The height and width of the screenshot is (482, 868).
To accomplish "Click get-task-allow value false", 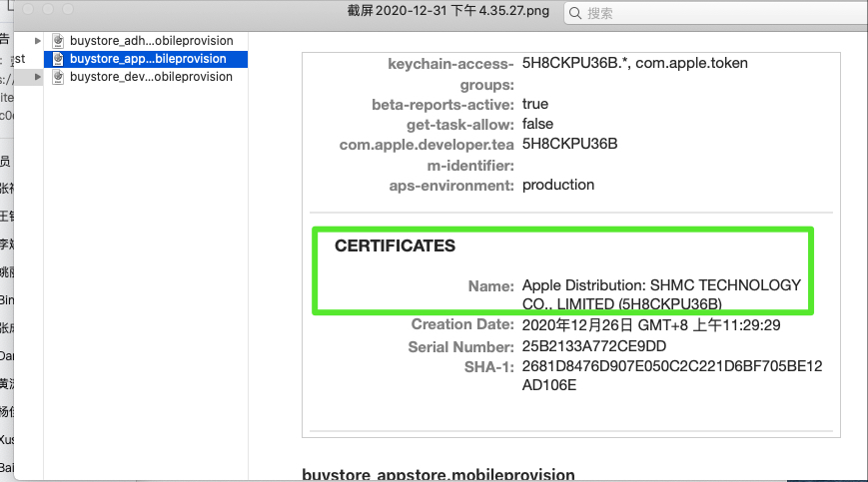I will point(537,124).
